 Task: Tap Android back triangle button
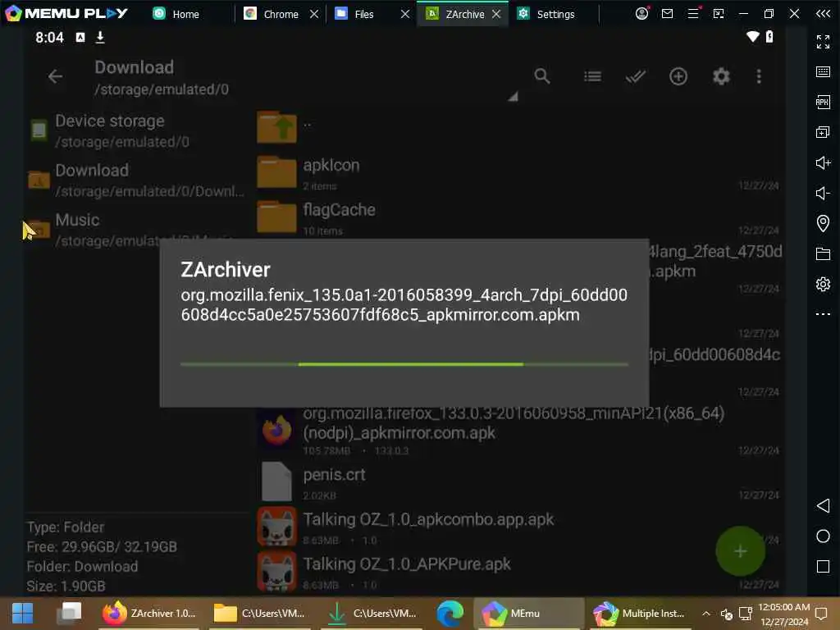[823, 505]
